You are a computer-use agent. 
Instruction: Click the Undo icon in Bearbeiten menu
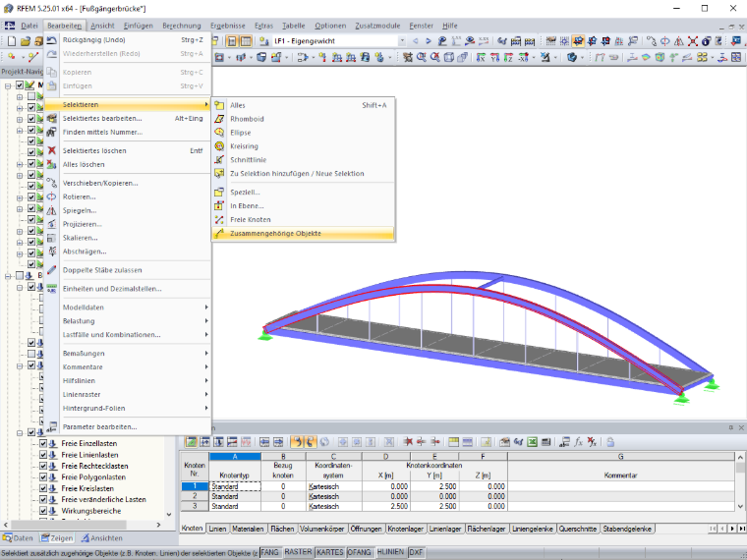click(x=51, y=40)
